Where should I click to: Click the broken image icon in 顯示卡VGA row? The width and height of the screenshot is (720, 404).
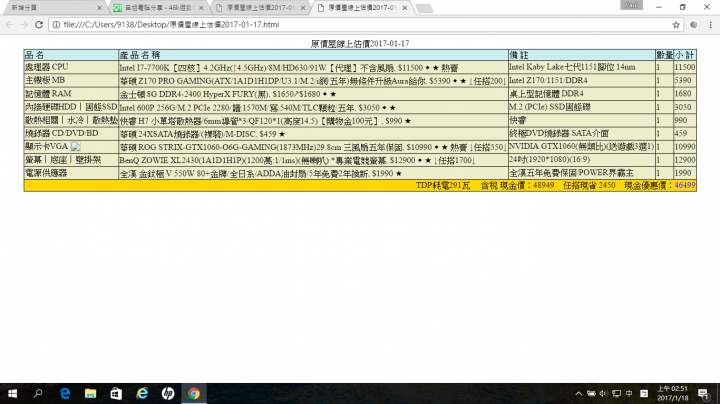click(x=76, y=147)
